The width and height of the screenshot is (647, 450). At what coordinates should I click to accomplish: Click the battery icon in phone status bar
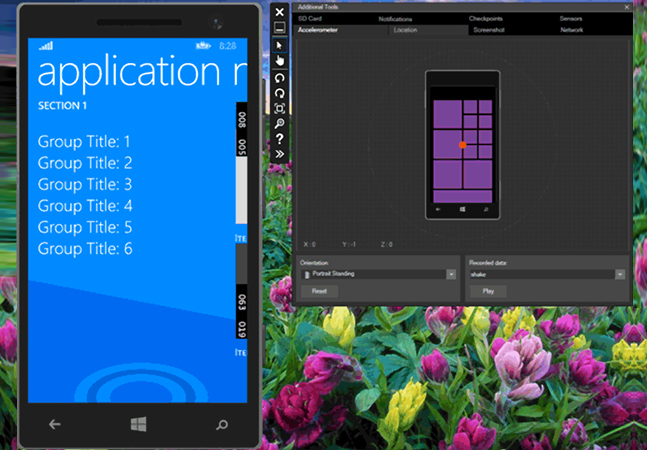coord(203,46)
